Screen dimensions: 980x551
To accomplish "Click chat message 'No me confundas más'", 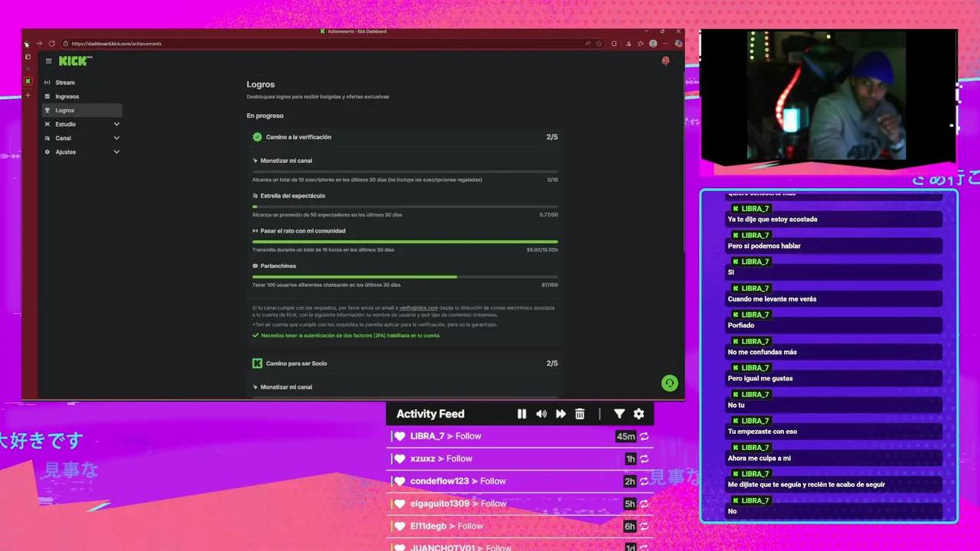I will (x=835, y=352).
